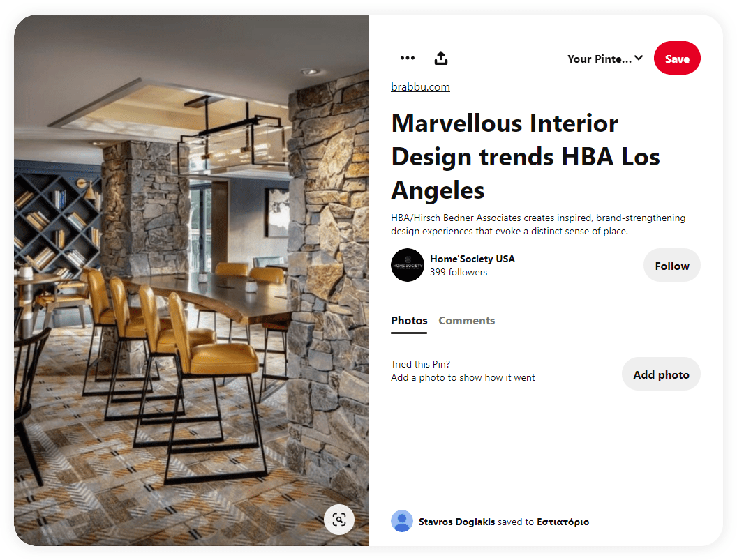The height and width of the screenshot is (560, 737).
Task: Expand the board chevron next to Your Pinte...
Action: click(x=639, y=59)
